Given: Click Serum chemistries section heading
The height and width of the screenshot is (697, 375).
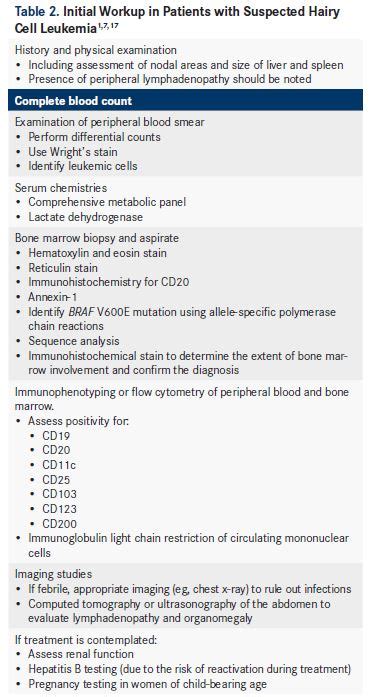Looking at the screenshot, I should click(61, 188).
